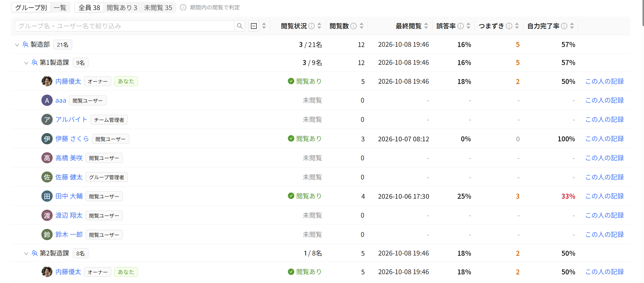Sort by 誤答率 column arrows

(x=468, y=26)
